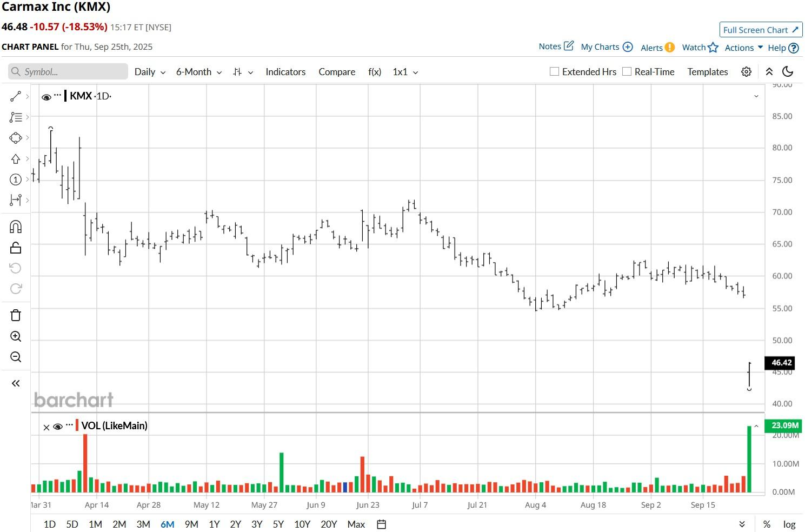Image resolution: width=805 pixels, height=532 pixels.
Task: Expand more options at bottom right
Action: pos(742,524)
